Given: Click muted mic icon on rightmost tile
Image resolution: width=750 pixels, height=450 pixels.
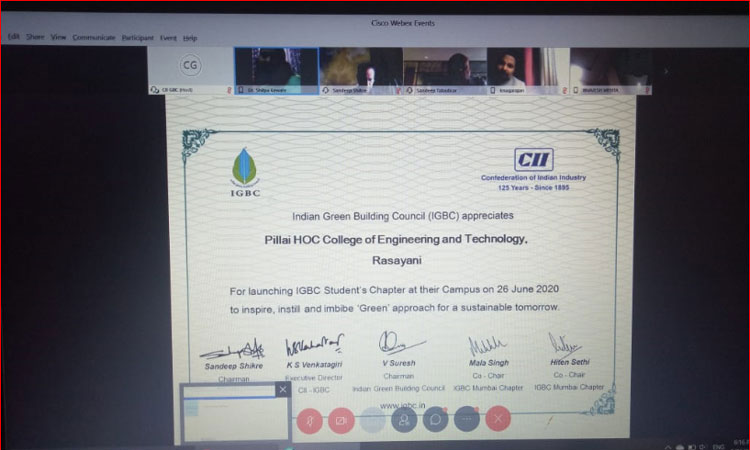Looking at the screenshot, I should click(647, 90).
